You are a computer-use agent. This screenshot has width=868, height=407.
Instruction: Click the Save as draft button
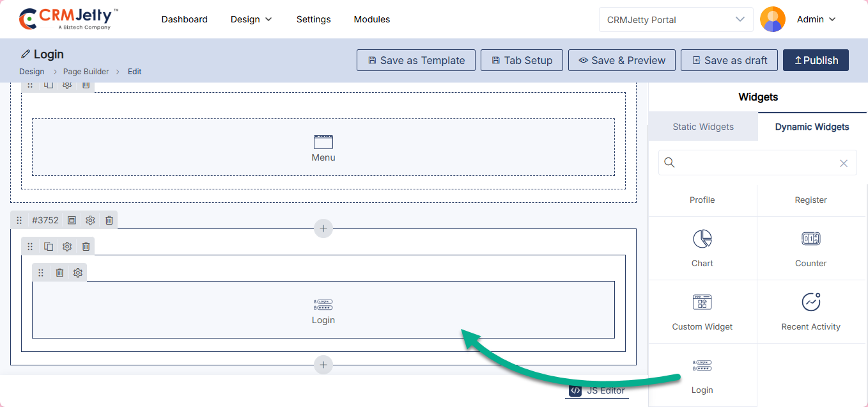coord(729,60)
